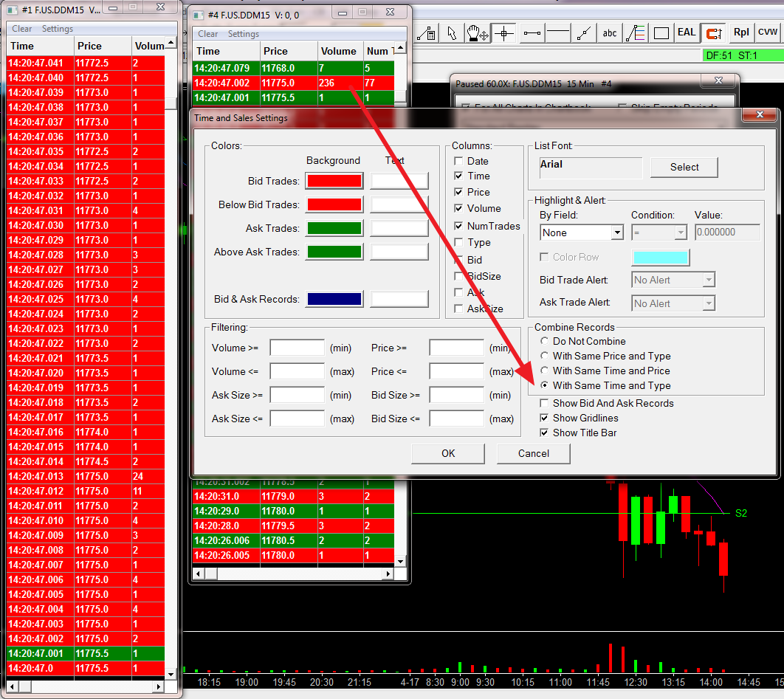Click Select button for List Font
This screenshot has width=784, height=699.
pos(684,167)
